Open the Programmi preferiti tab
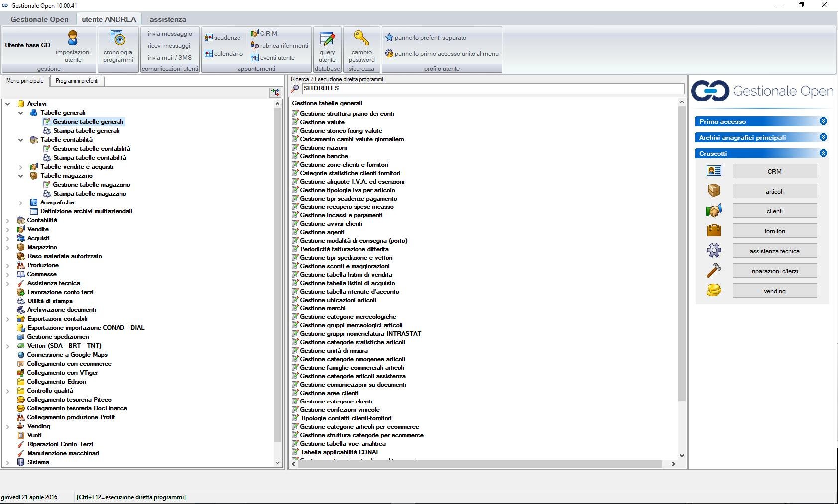 [77, 80]
